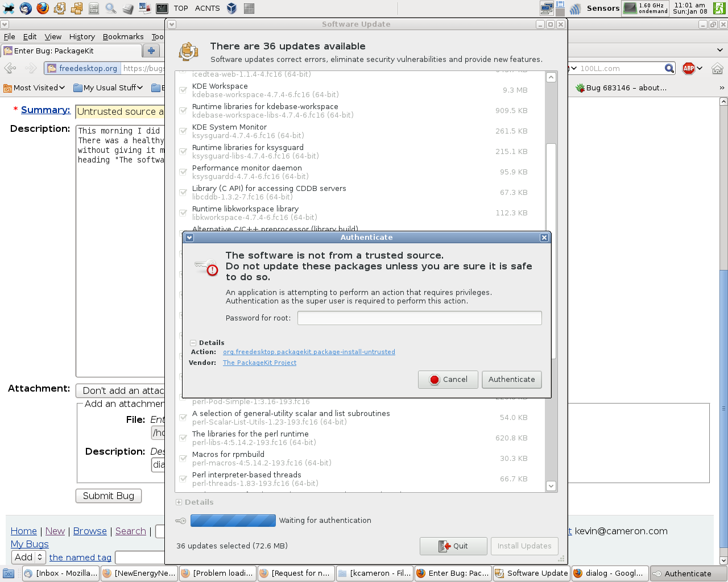Launch Thunderbird from the top panel
Image resolution: width=728 pixels, height=582 pixels.
click(x=26, y=8)
